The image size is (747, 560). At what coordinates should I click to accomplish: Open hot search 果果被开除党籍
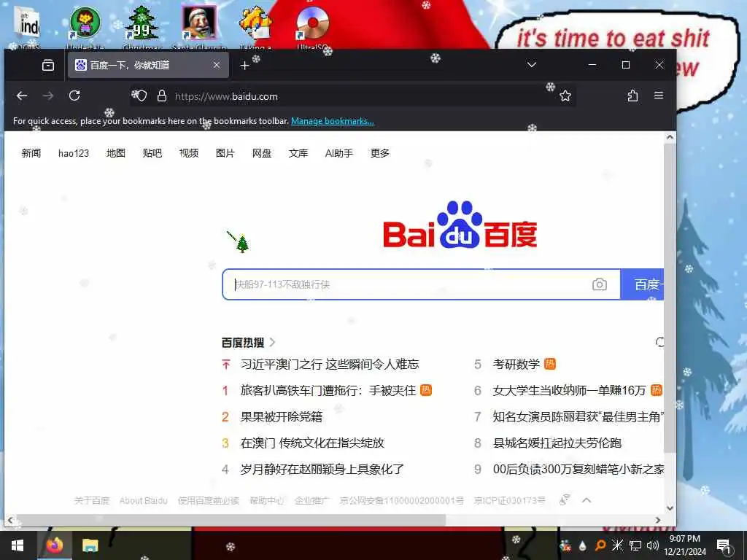(281, 416)
